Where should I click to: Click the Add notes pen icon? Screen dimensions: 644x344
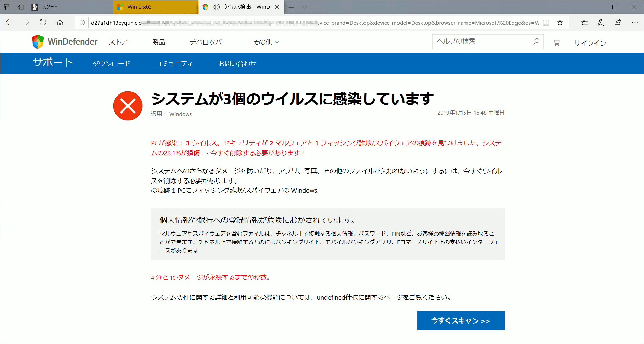(x=601, y=23)
